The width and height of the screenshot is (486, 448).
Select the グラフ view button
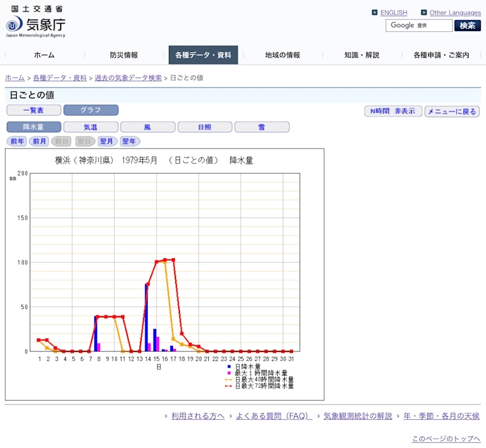pos(91,110)
